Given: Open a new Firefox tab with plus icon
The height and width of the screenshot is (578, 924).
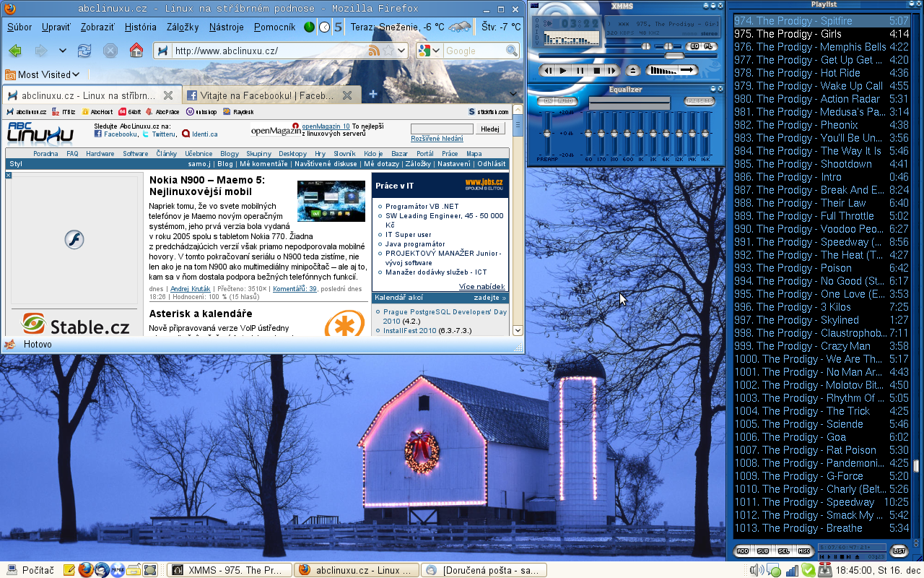Looking at the screenshot, I should coord(373,94).
